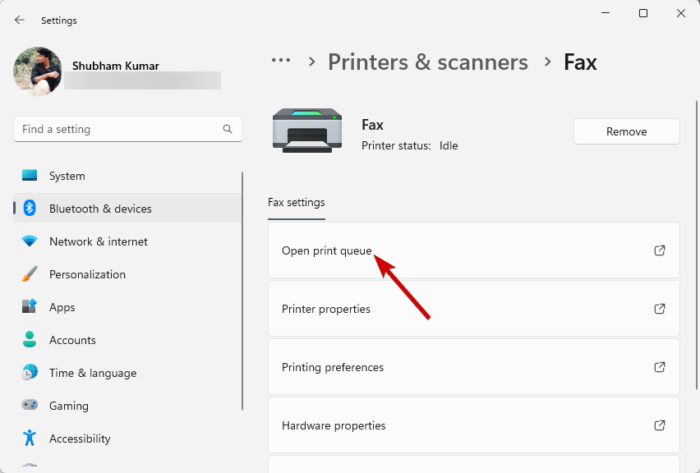Click external-link icon beside Printer properties
Image resolution: width=700 pixels, height=473 pixels.
point(659,309)
